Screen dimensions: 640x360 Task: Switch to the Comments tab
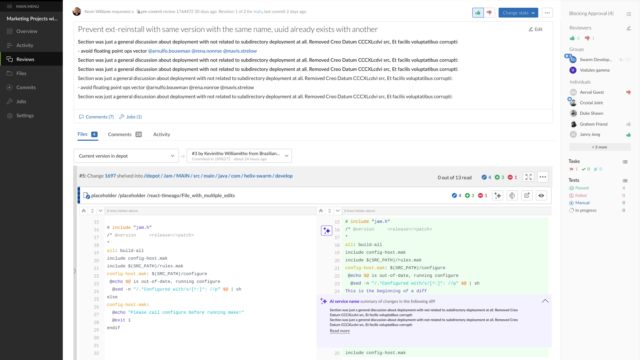click(x=124, y=134)
